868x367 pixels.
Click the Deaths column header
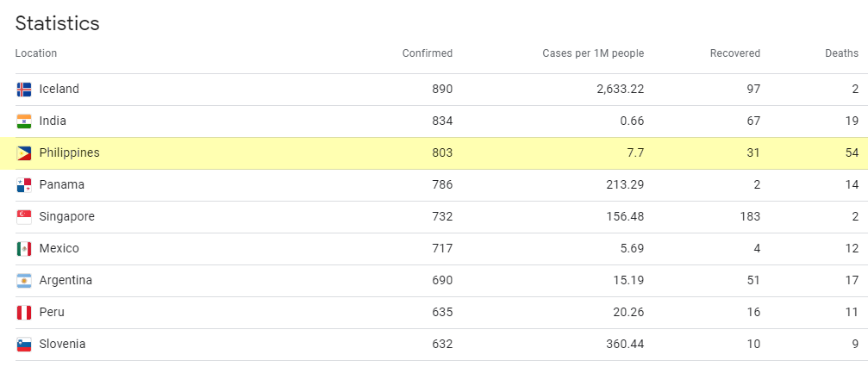841,53
